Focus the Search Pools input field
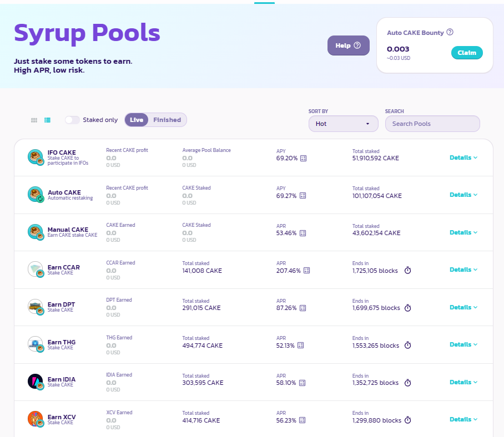Screen dimensions: 504x437 [x=432, y=124]
